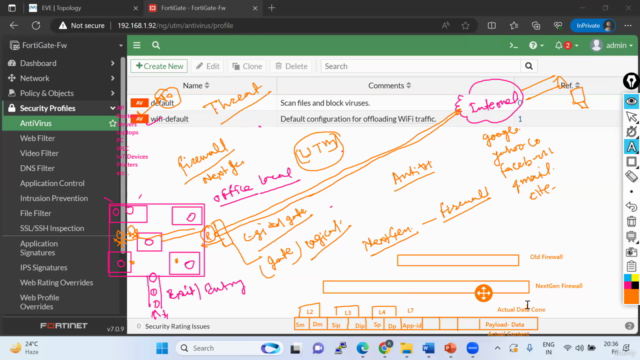Select the cursor arrow tool in the drawing toolbar

[631, 117]
